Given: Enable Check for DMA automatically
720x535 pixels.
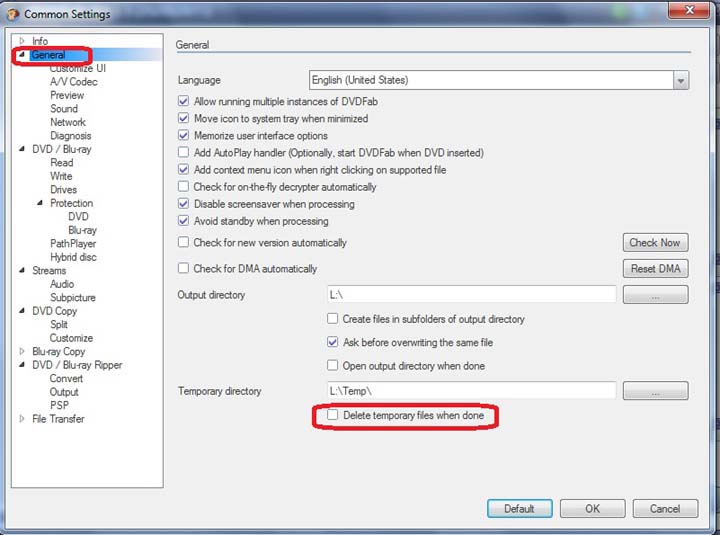Looking at the screenshot, I should click(x=183, y=268).
